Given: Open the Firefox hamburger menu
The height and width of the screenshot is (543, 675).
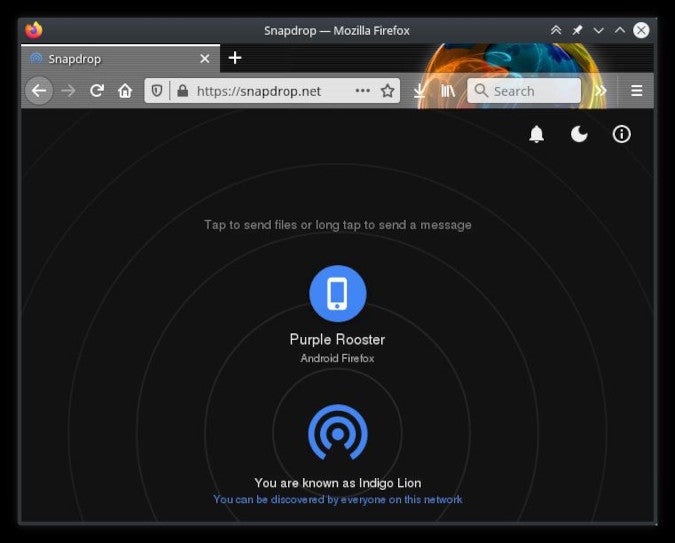Looking at the screenshot, I should pyautogui.click(x=636, y=91).
